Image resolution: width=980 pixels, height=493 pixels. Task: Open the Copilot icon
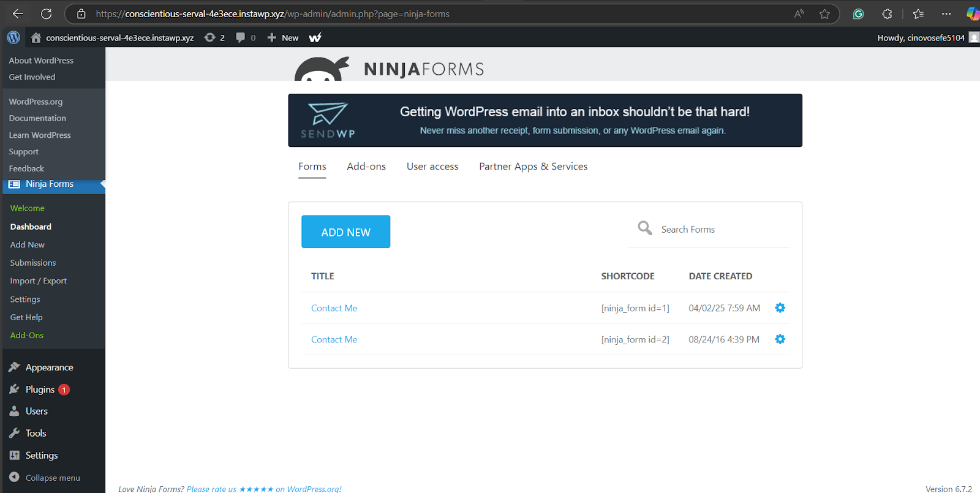click(973, 13)
